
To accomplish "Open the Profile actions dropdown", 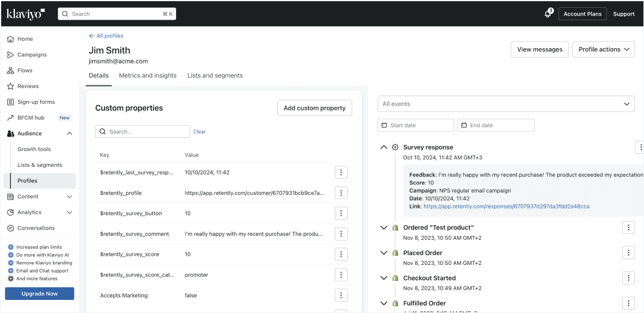I will tap(604, 49).
